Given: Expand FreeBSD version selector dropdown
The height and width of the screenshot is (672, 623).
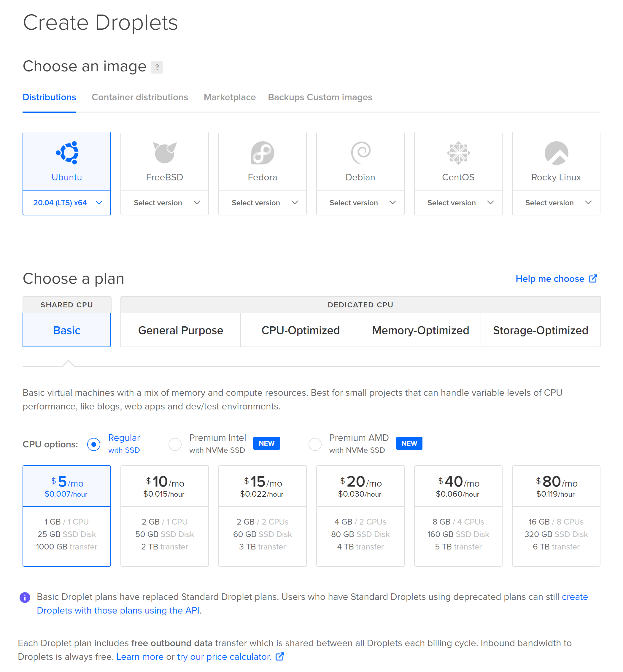Looking at the screenshot, I should [x=165, y=203].
